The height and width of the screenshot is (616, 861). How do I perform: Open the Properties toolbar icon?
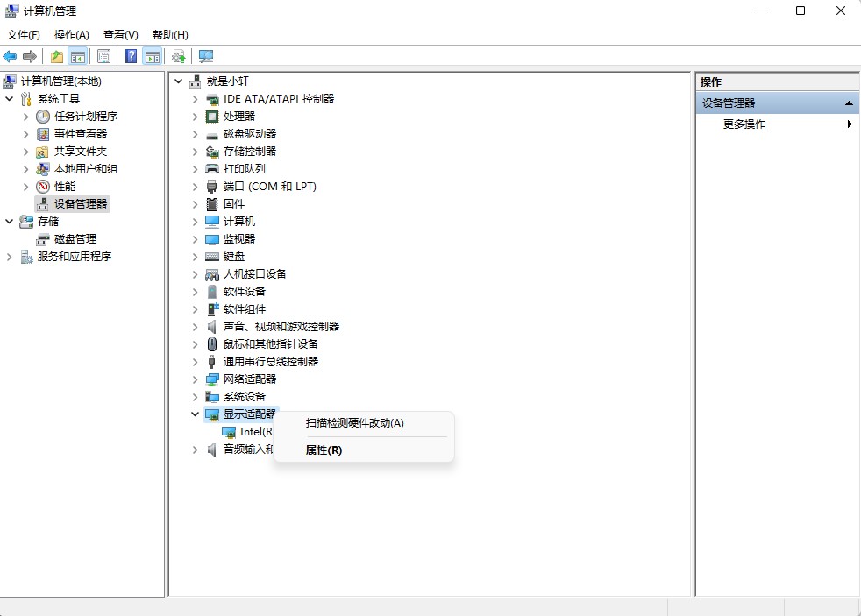(x=104, y=56)
